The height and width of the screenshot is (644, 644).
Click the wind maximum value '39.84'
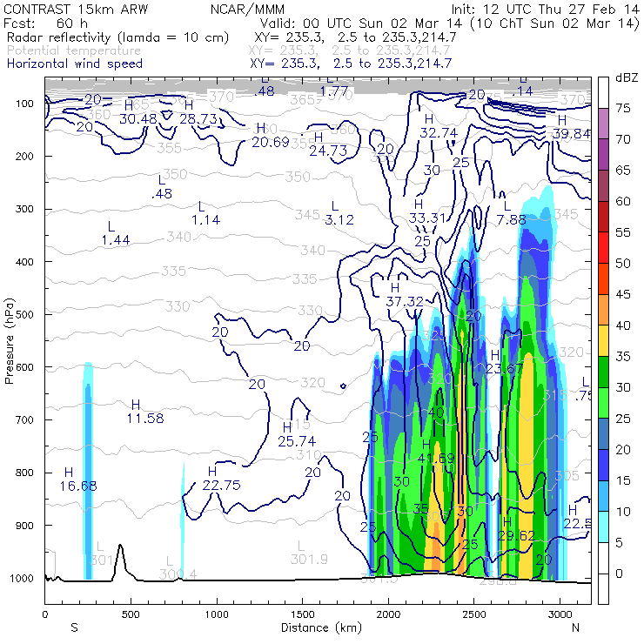[571, 134]
